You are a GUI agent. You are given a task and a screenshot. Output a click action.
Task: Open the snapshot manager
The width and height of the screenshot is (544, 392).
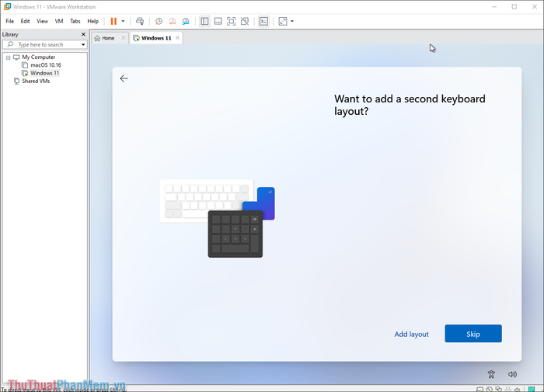click(186, 21)
